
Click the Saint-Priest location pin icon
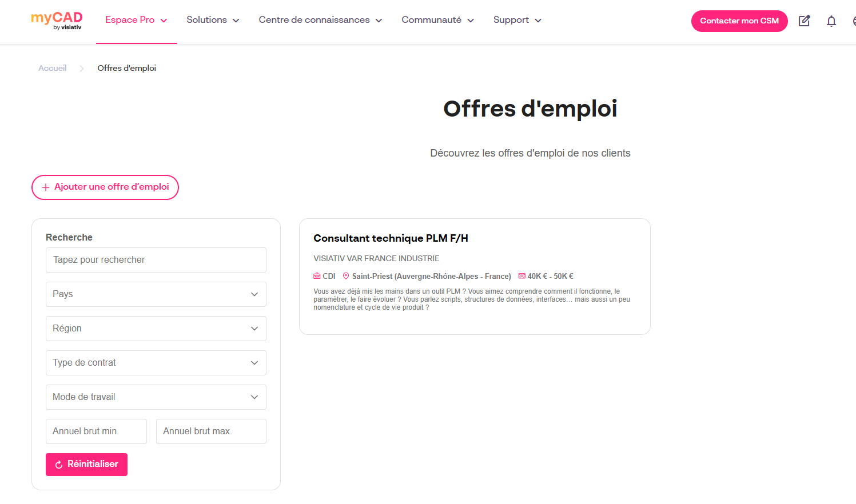pos(346,276)
